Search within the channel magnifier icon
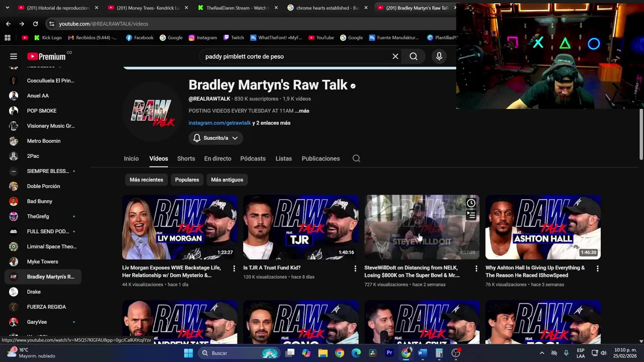The width and height of the screenshot is (644, 362). tap(356, 158)
